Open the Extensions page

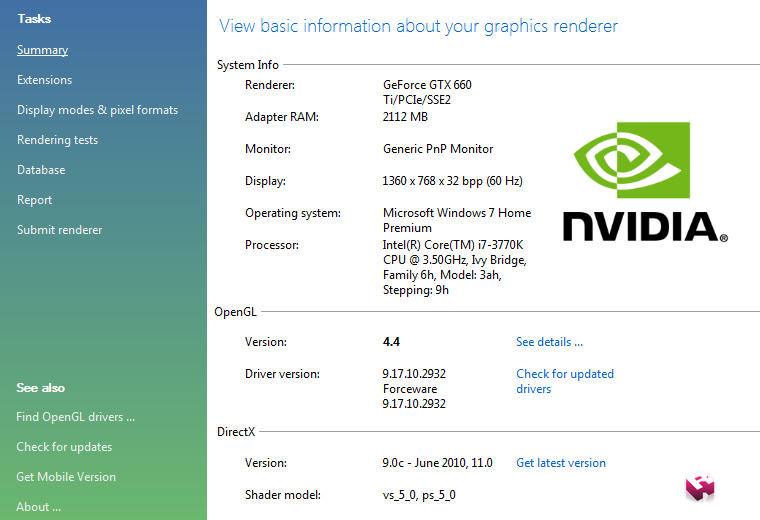click(45, 80)
